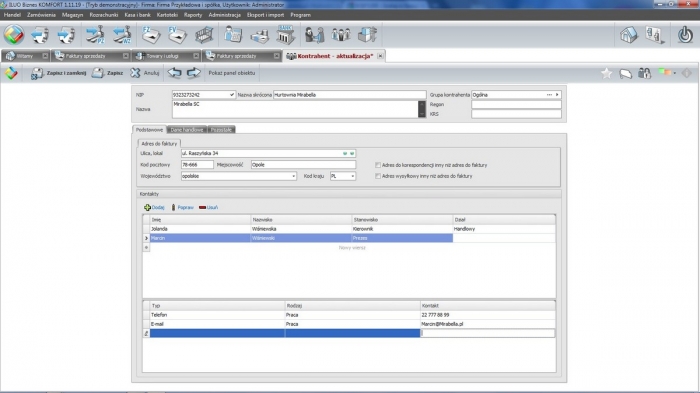This screenshot has height=393, width=700.
Task: Open the Województwo dropdown
Action: pyautogui.click(x=293, y=176)
